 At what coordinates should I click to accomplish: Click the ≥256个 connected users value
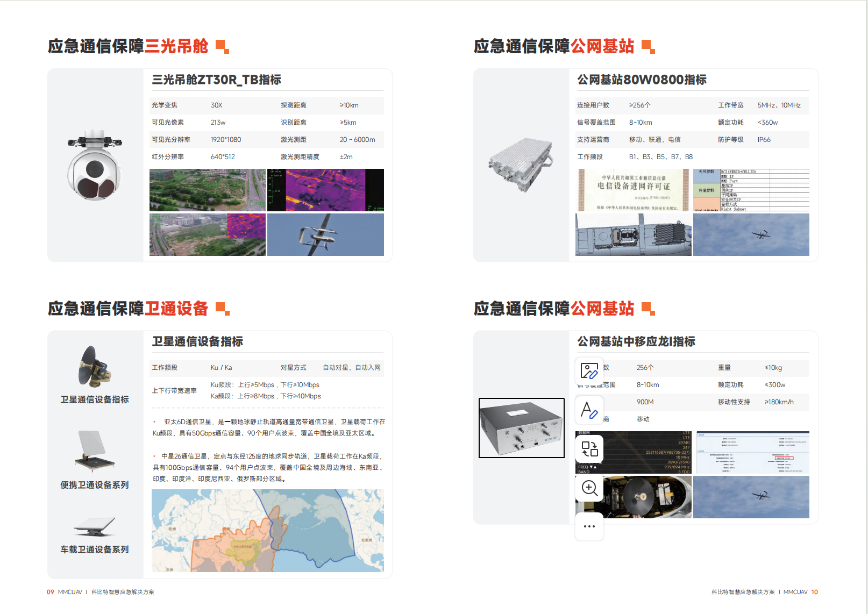click(x=640, y=105)
